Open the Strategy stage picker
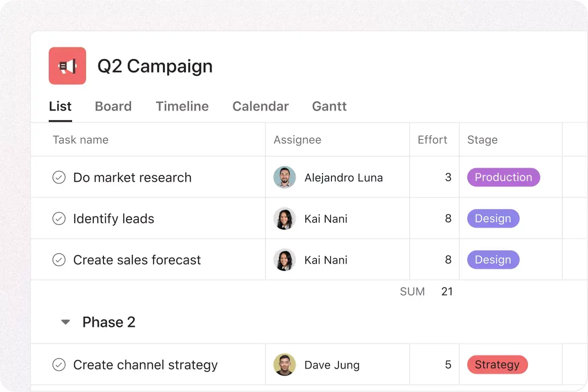Viewport: 588px width, 392px height. (497, 364)
